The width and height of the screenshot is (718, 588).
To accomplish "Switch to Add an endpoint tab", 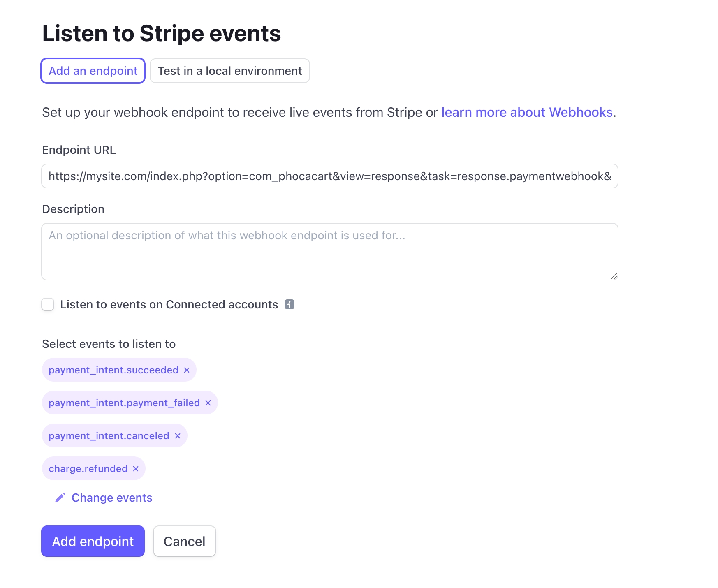I will point(93,71).
